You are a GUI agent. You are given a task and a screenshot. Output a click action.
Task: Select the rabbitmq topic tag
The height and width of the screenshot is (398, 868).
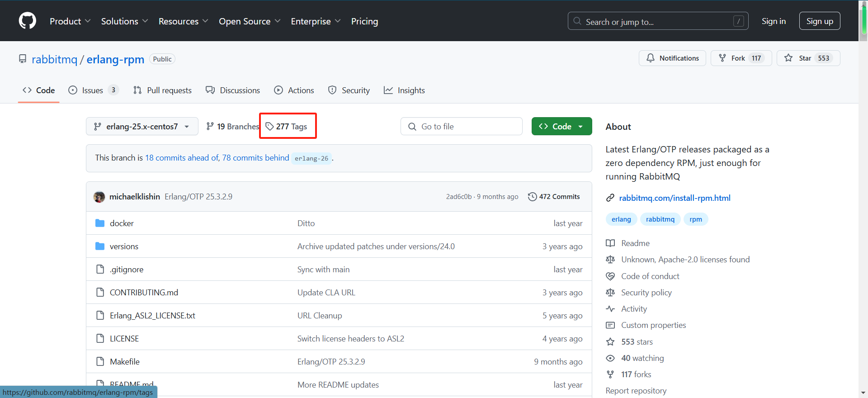pyautogui.click(x=660, y=219)
